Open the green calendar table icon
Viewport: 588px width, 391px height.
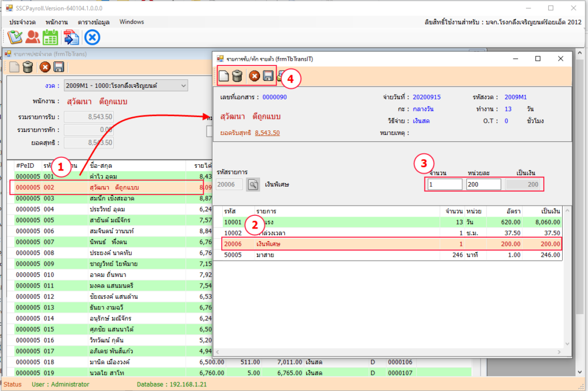tap(51, 37)
